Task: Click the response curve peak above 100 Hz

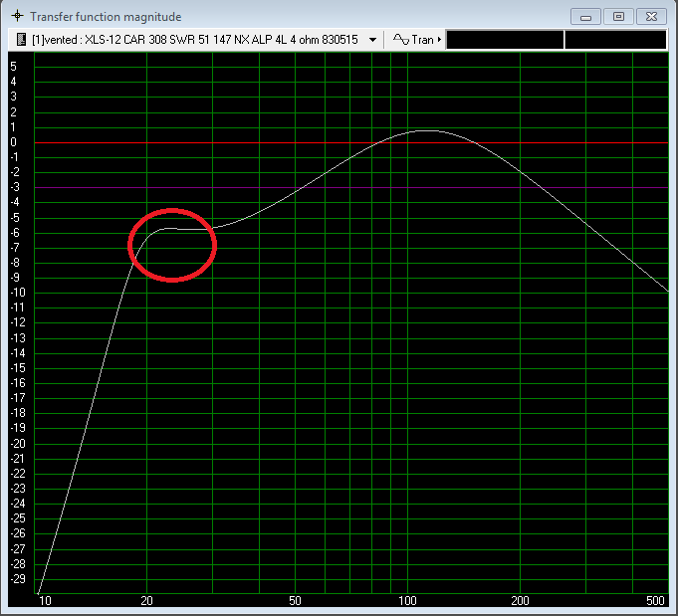Action: pyautogui.click(x=426, y=130)
